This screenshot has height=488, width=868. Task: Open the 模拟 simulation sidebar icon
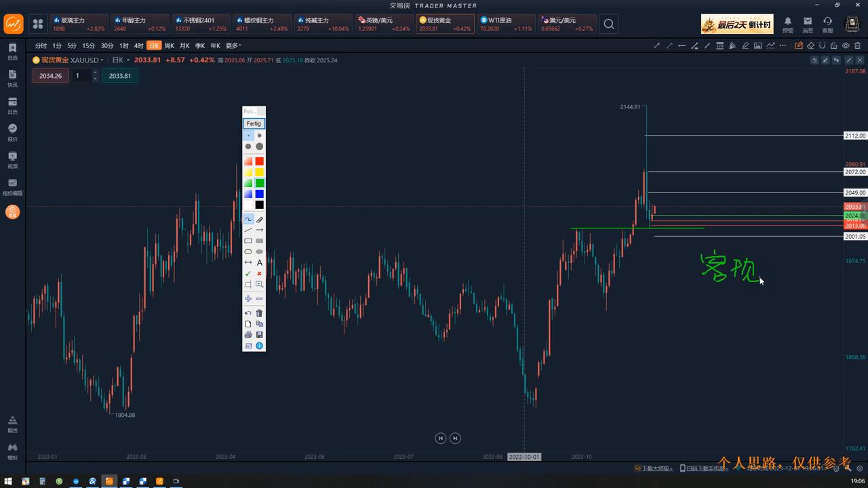point(12,451)
